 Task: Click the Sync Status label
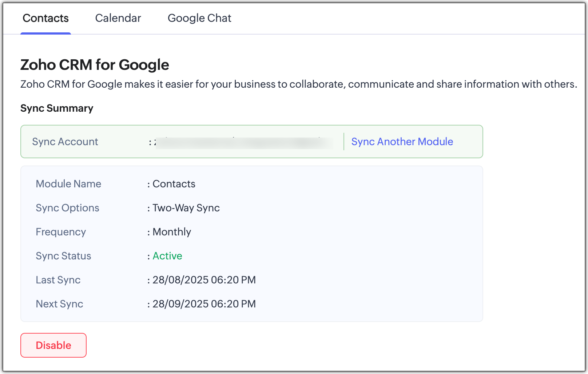tap(63, 256)
